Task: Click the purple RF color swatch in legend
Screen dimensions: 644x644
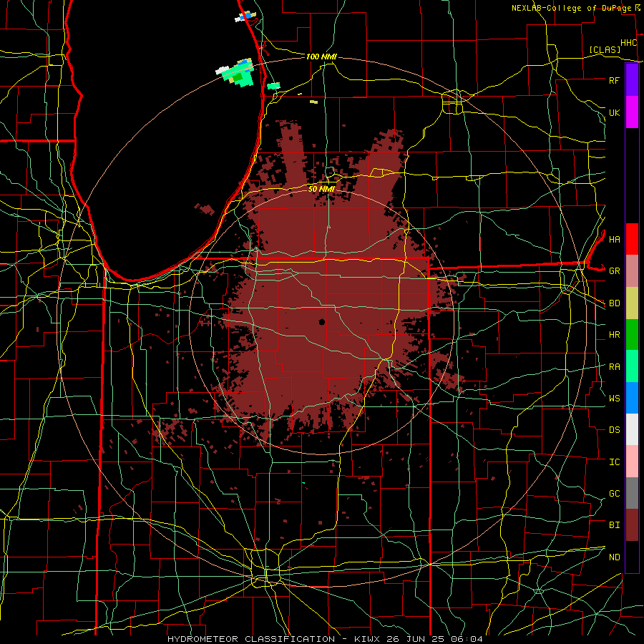Action: click(632, 80)
